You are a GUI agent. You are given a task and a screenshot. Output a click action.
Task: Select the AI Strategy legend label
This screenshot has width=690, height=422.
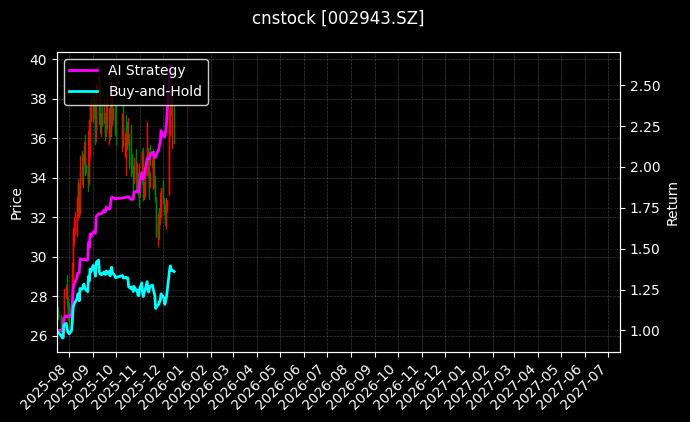pos(146,70)
